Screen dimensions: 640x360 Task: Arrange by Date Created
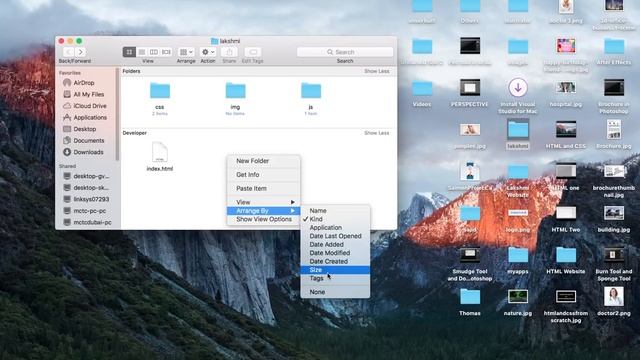[x=335, y=261]
